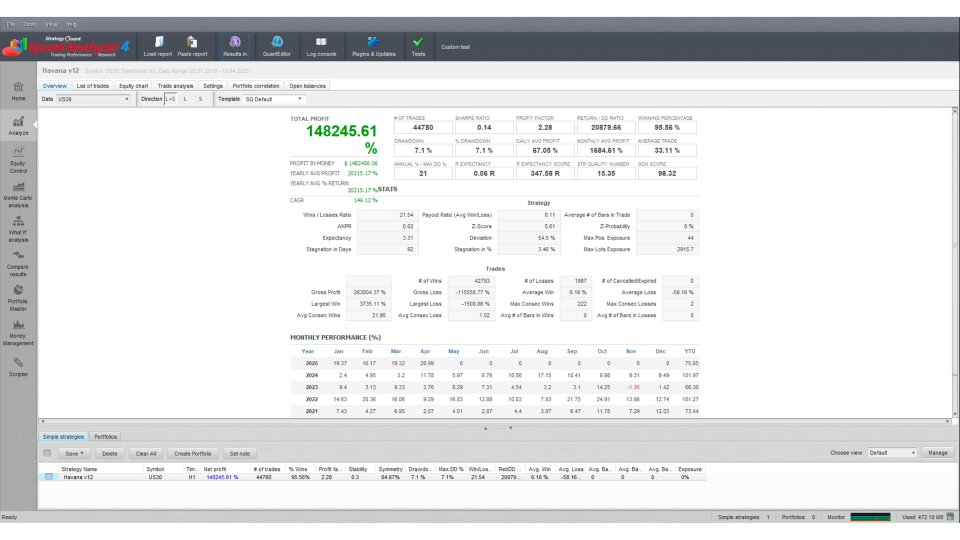Open Monte Carlo analysis in the sidebar
This screenshot has height=540, width=960.
(18, 194)
